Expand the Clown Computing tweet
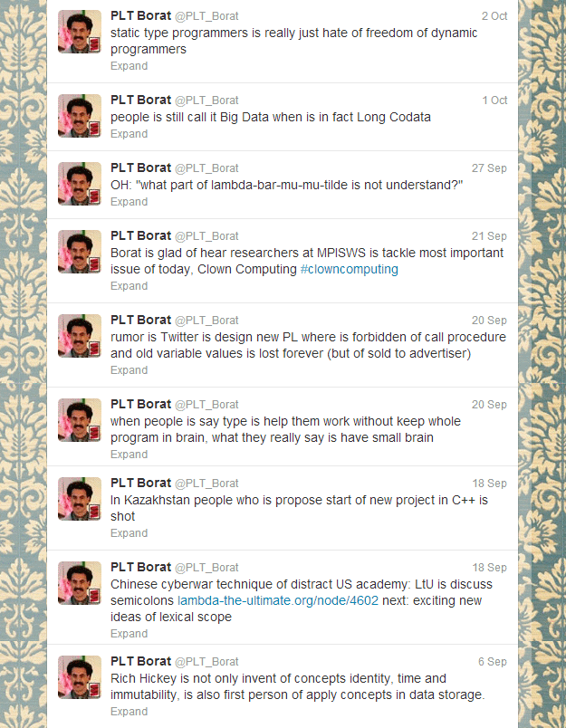566x728 pixels. (x=130, y=286)
